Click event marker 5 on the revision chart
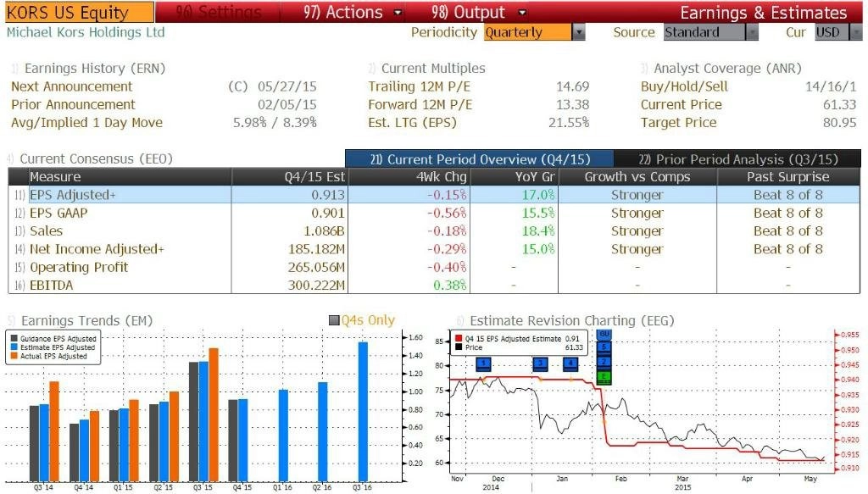This screenshot has width=868, height=494. pyautogui.click(x=604, y=347)
